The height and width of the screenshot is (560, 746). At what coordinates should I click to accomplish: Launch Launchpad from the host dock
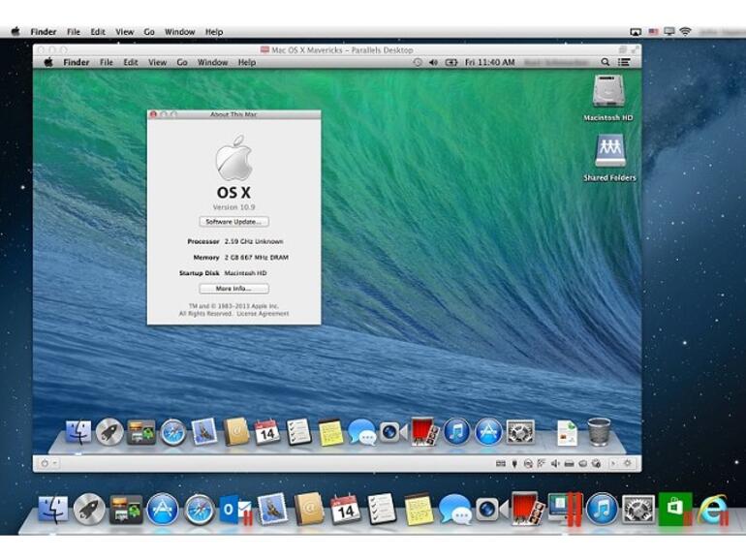tap(89, 509)
